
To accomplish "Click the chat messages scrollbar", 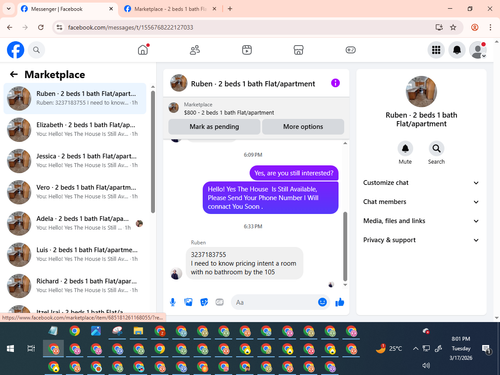I will pyautogui.click(x=345, y=246).
